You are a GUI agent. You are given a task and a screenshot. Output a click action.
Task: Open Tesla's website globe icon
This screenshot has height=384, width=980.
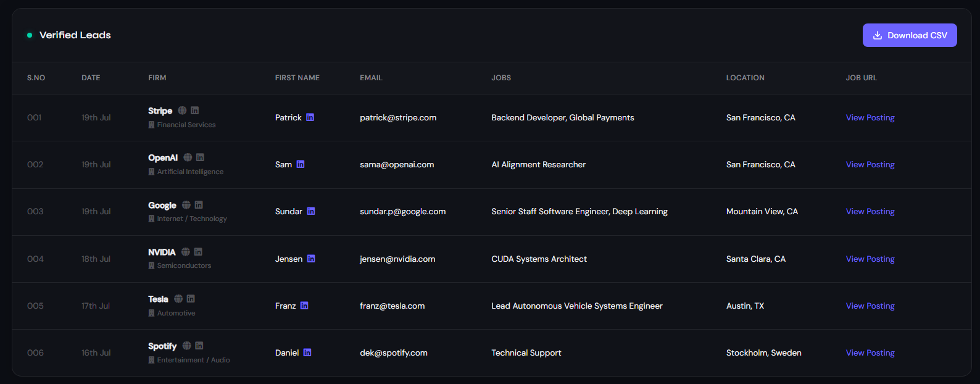point(178,299)
